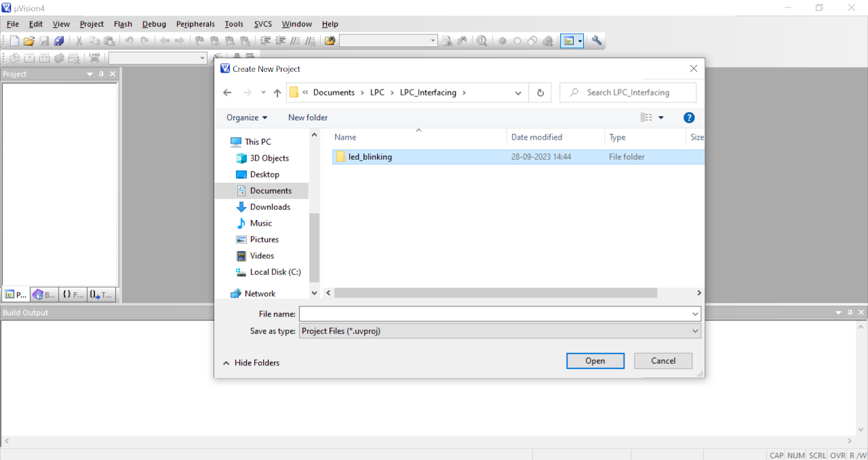Open the Peripherals menu

point(195,24)
